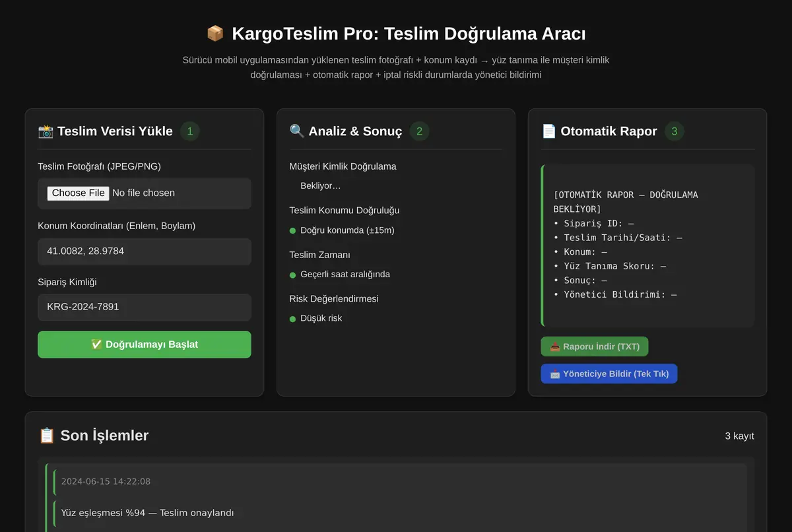792x532 pixels.
Task: Download the report with Raporu İndir (TXT)
Action: point(595,347)
